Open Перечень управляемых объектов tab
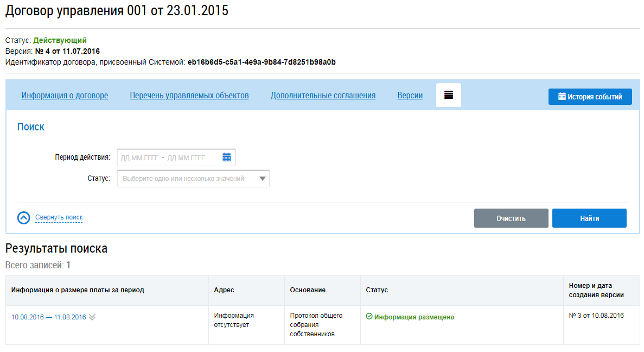 click(x=189, y=96)
